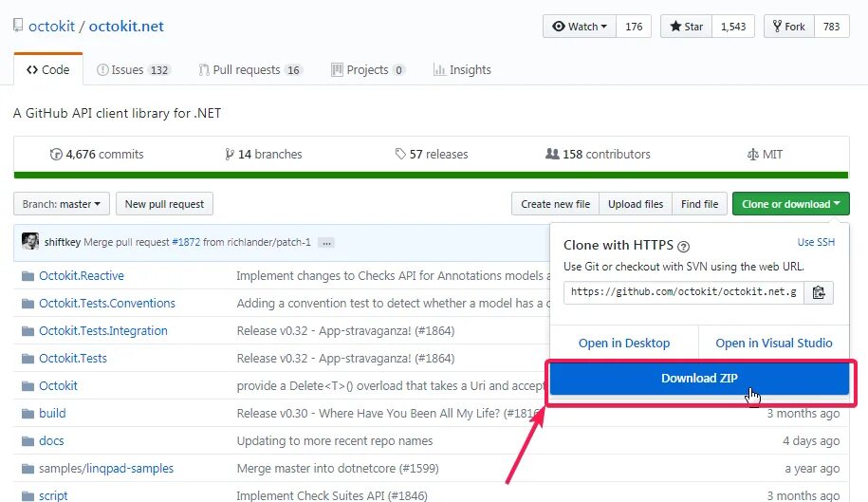Open the build folder

pos(52,414)
